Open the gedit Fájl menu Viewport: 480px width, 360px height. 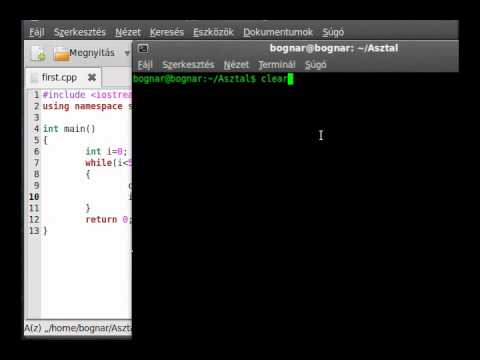(x=37, y=32)
